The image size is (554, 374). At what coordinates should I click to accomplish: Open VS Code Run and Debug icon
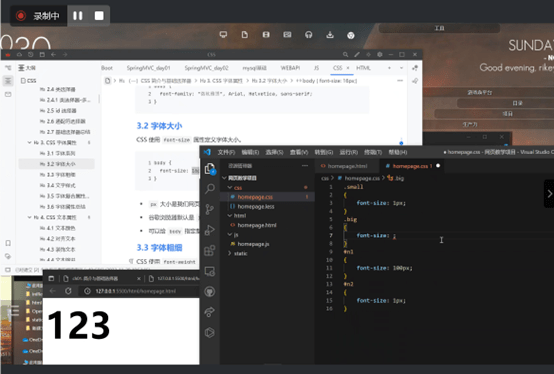pos(210,230)
